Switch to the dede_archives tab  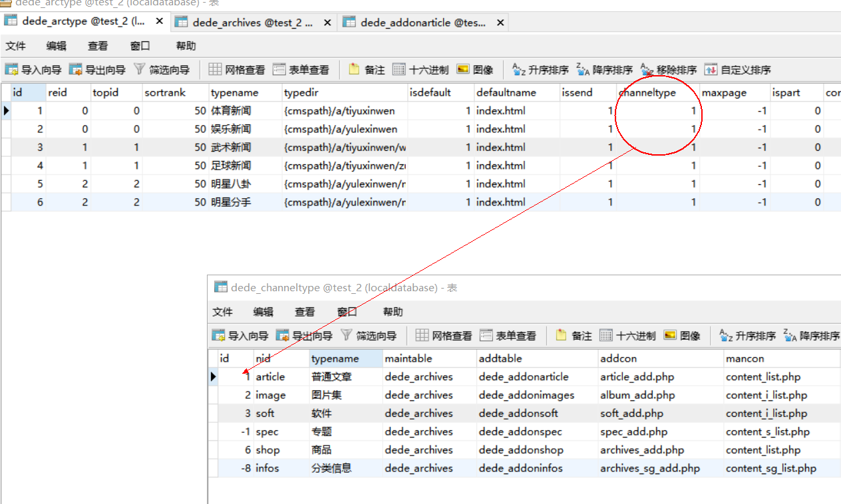click(252, 23)
